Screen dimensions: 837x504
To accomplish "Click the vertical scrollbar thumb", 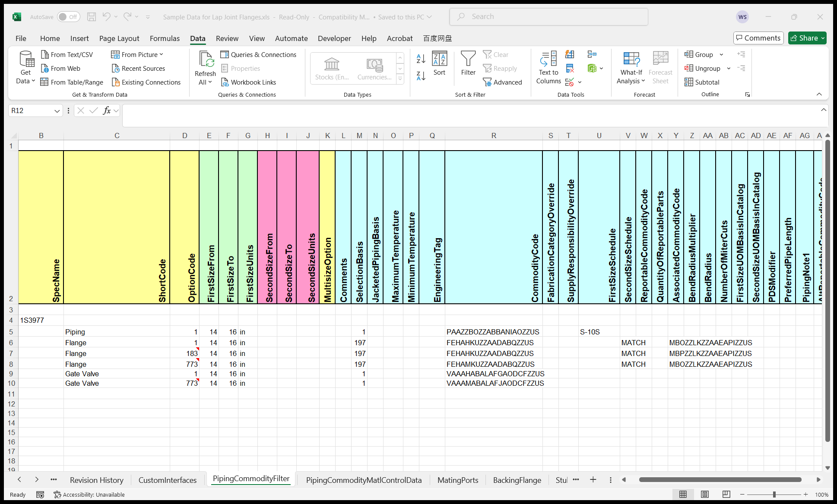I will click(827, 291).
